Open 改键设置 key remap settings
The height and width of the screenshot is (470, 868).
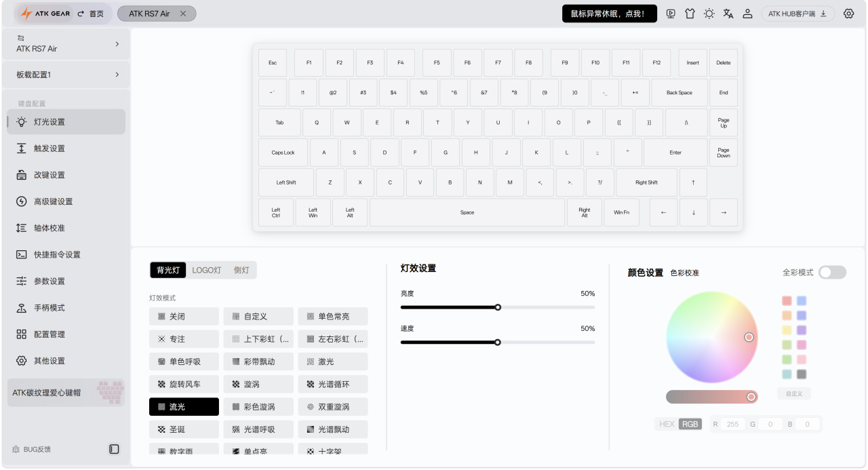[66, 175]
